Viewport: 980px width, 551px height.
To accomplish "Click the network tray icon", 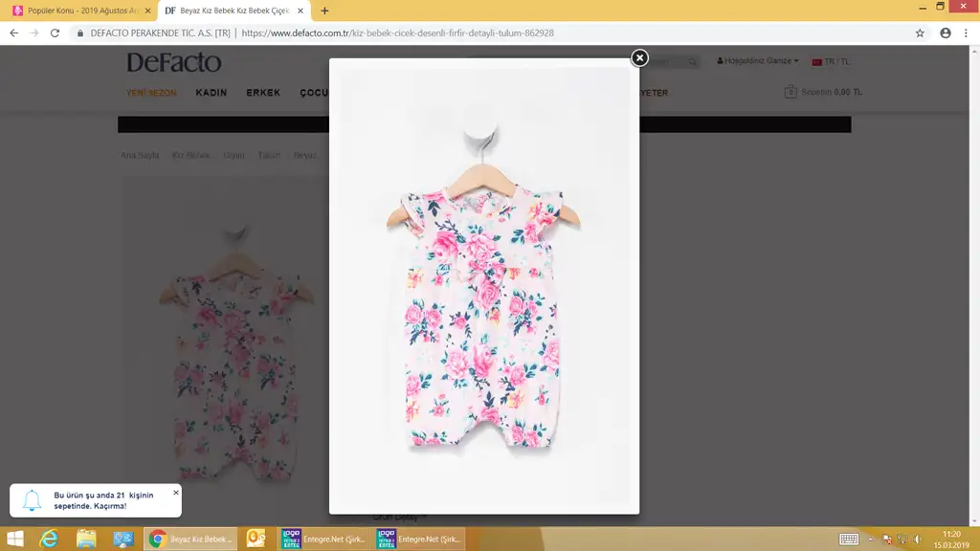I will tap(902, 540).
